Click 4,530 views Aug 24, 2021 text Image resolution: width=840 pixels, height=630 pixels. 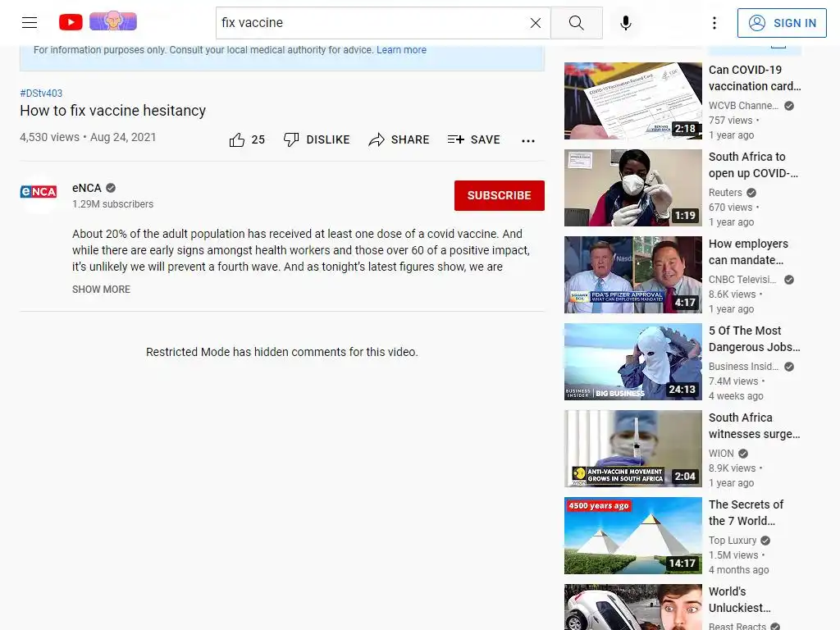(x=88, y=137)
